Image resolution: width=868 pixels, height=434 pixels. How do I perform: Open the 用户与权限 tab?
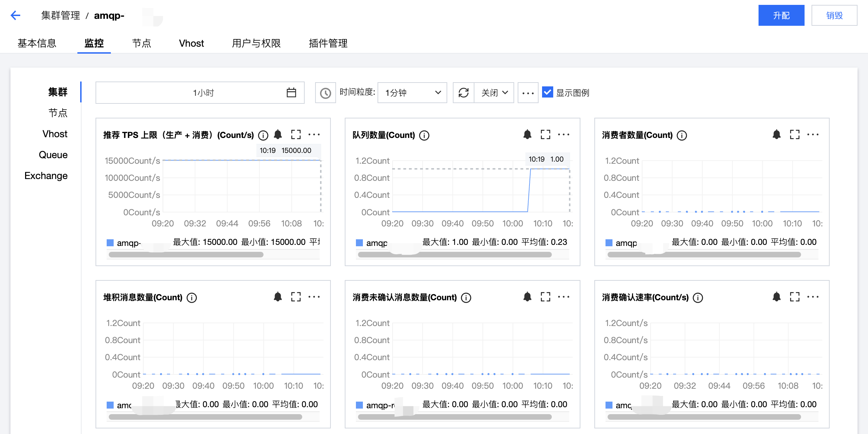[x=256, y=43]
